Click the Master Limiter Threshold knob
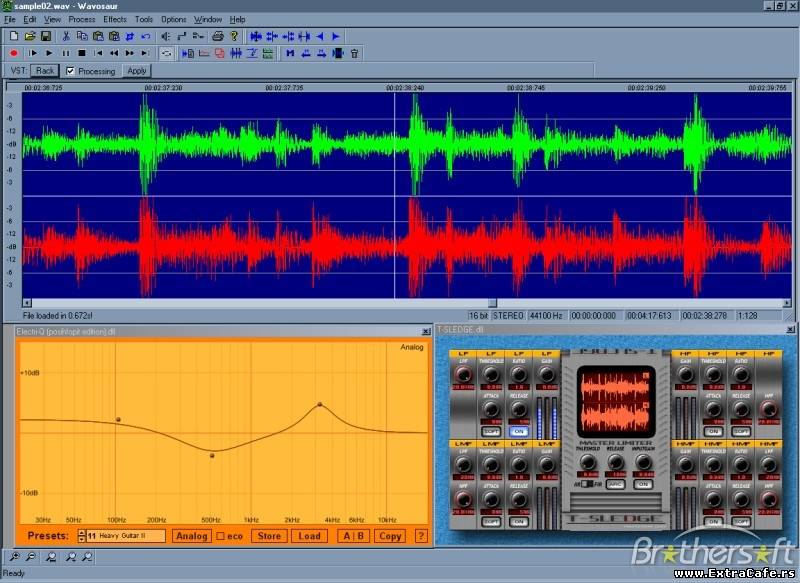 588,462
